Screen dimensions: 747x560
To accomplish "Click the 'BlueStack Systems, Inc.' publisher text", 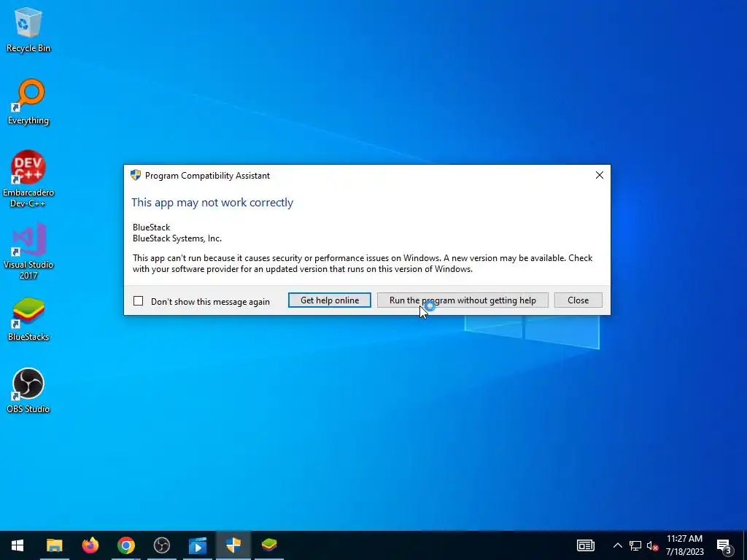I will click(x=177, y=238).
